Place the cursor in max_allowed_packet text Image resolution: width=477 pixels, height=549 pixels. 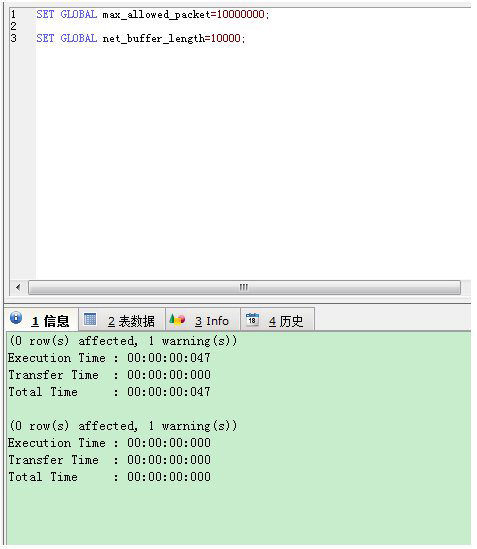point(156,15)
